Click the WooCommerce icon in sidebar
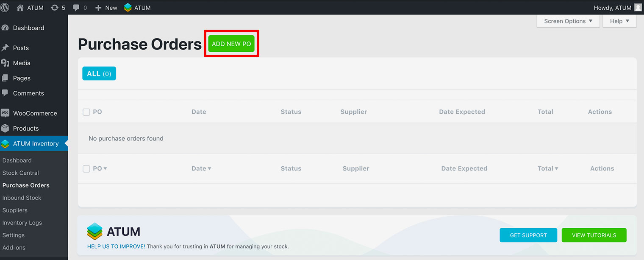The height and width of the screenshot is (260, 644). (5, 113)
